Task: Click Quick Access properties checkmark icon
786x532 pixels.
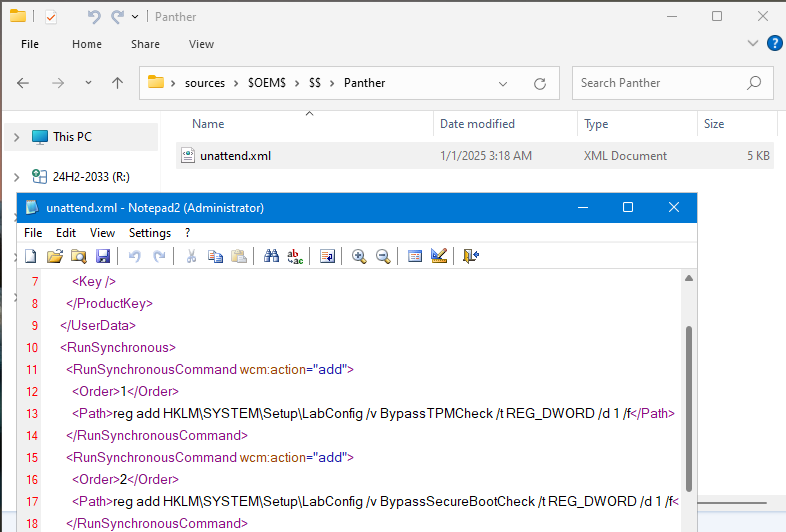Action: [x=51, y=17]
